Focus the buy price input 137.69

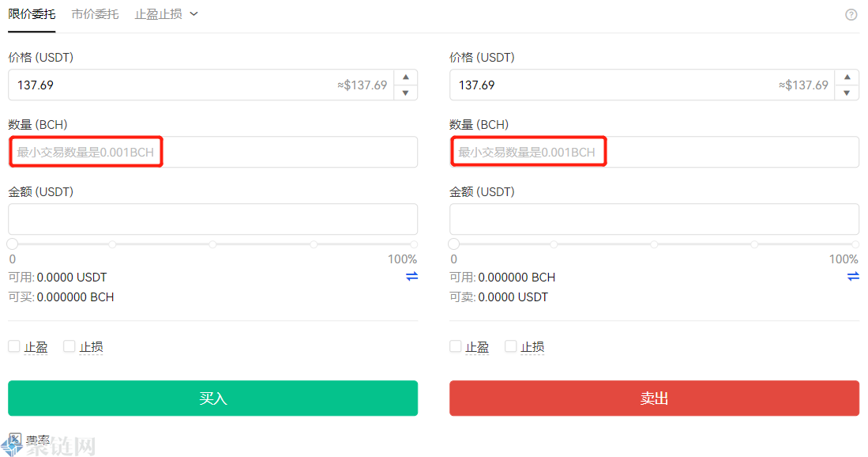point(201,85)
